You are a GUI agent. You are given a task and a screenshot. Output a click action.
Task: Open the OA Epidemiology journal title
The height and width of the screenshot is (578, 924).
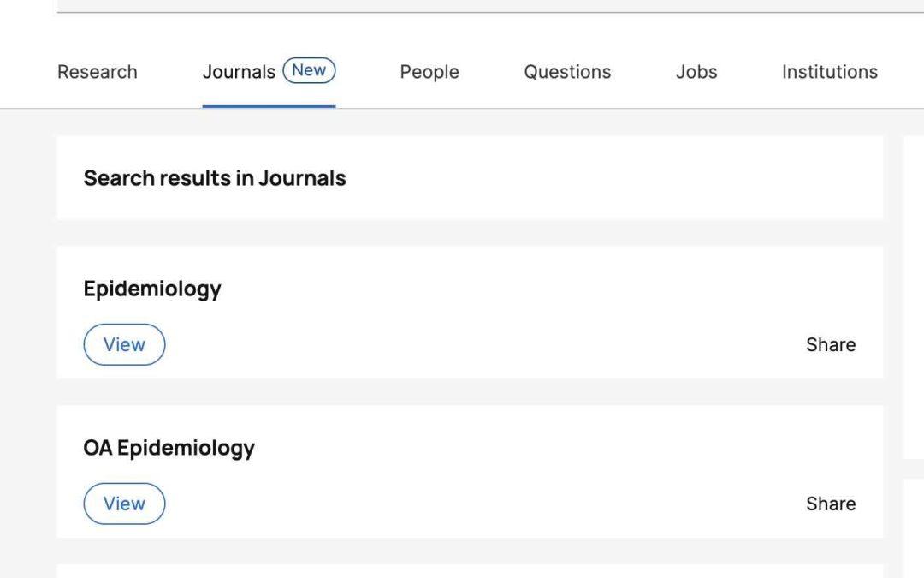[169, 448]
